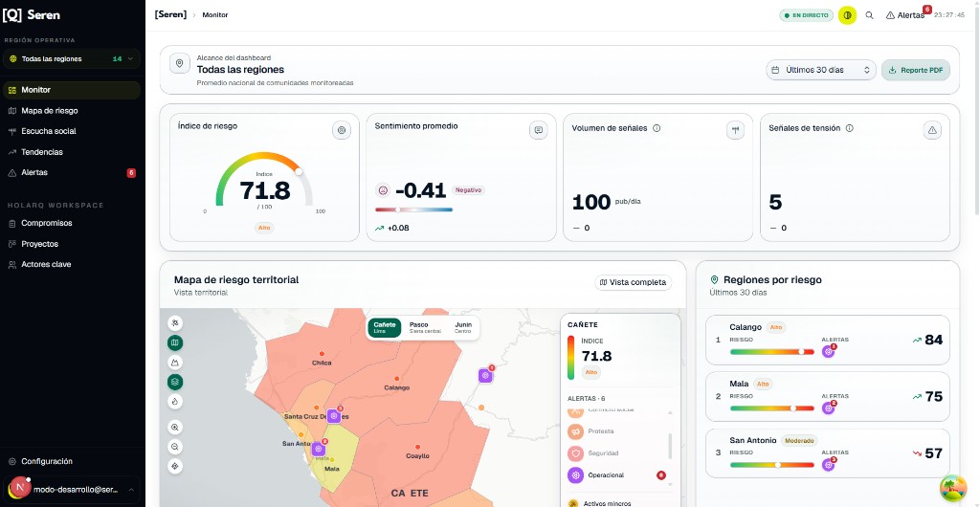The height and width of the screenshot is (507, 980).
Task: Click the [Seren] breadcrumb link
Action: coord(170,14)
